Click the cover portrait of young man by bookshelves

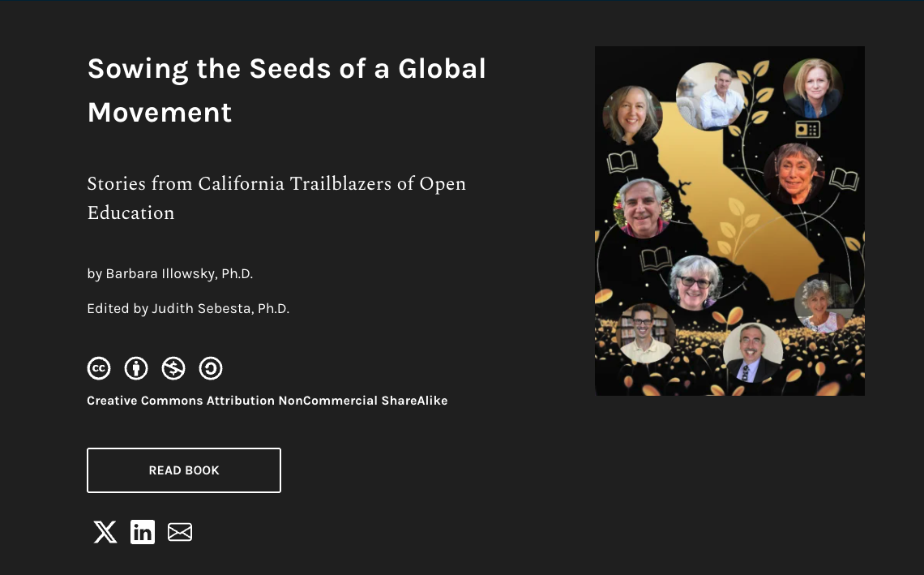coord(646,333)
